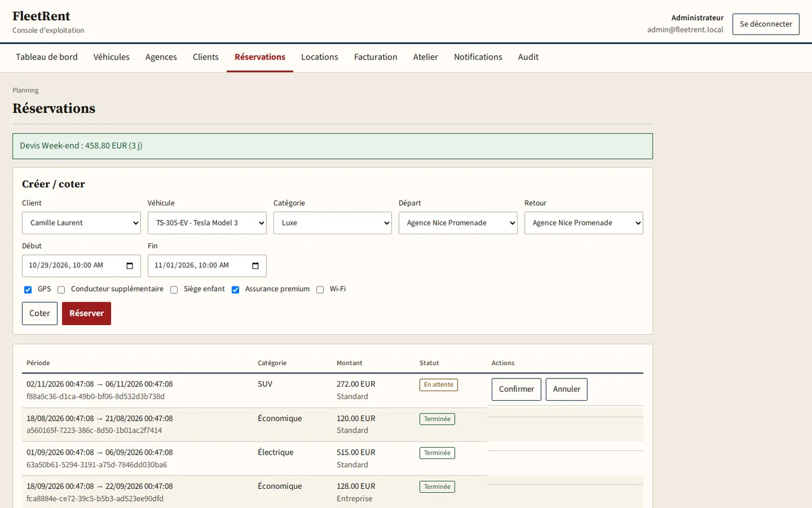
Task: Expand the Véhicule selector
Action: [x=207, y=223]
